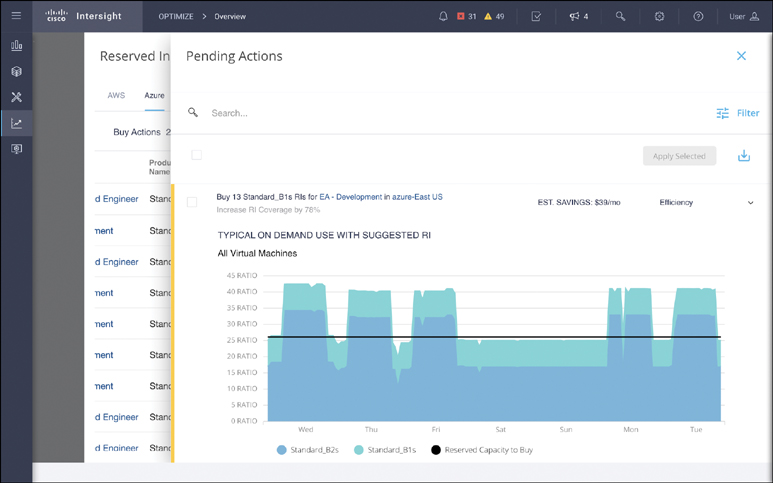The image size is (773, 483).
Task: Toggle the select-all checkbox
Action: [197, 155]
